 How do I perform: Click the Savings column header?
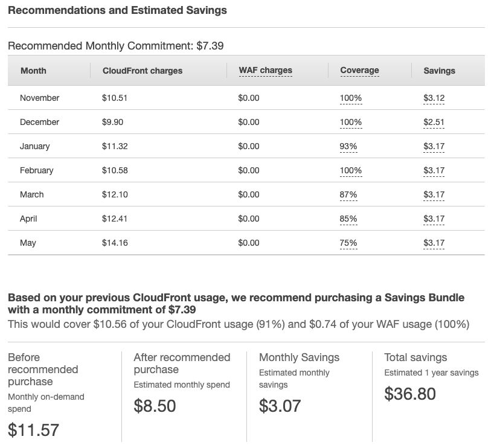pos(439,71)
